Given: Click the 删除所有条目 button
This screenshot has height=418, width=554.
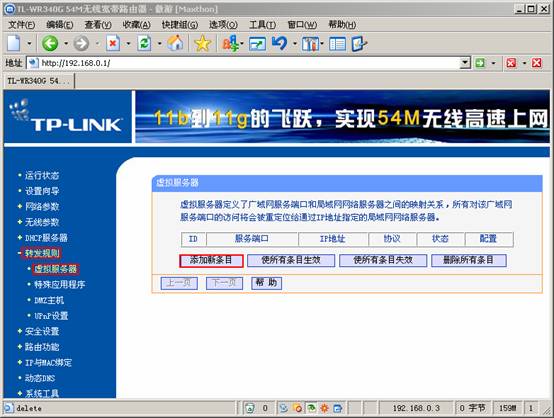Looking at the screenshot, I should (468, 261).
